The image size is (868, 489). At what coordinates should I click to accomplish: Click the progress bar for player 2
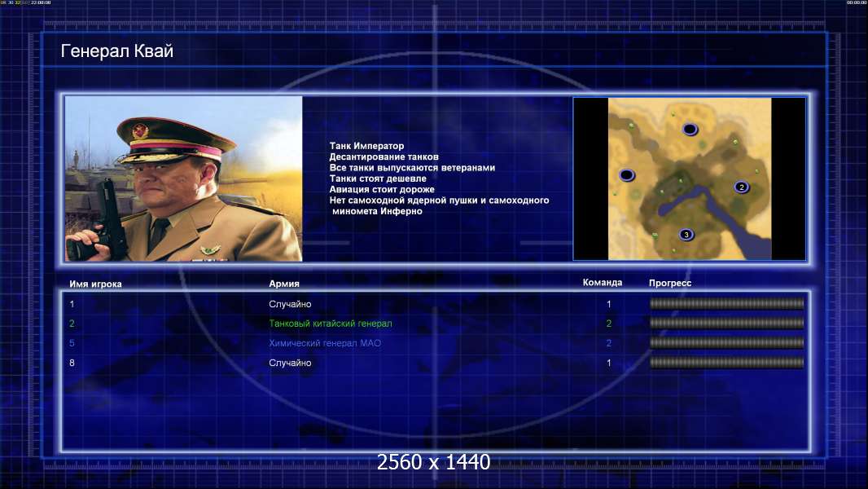click(727, 323)
